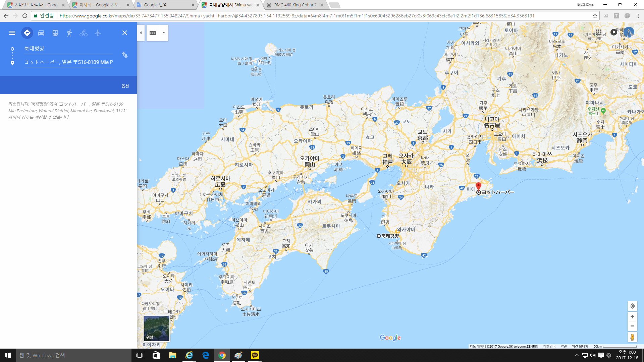Switch to Google 번역 tab

pos(164,5)
